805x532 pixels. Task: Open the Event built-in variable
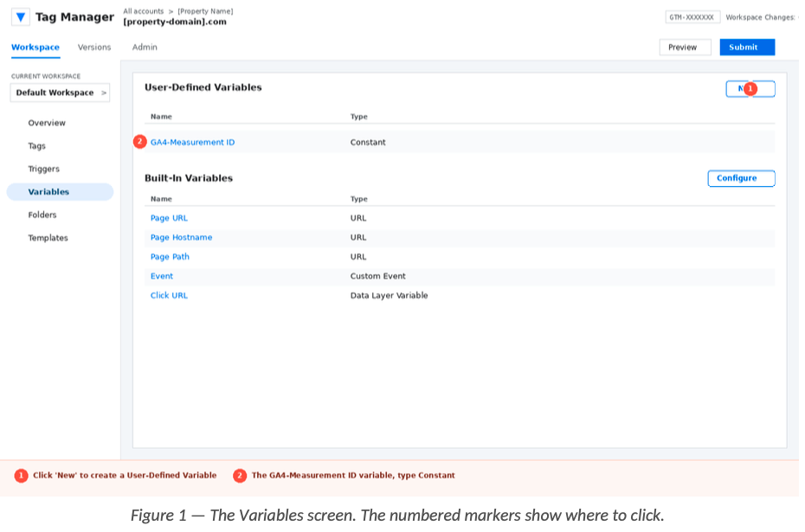tap(162, 276)
